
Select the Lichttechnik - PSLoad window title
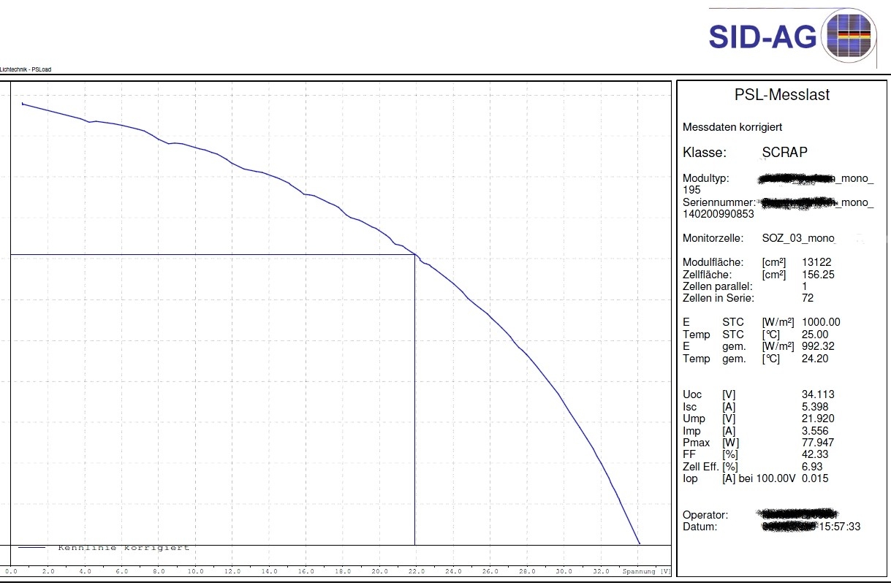click(26, 70)
